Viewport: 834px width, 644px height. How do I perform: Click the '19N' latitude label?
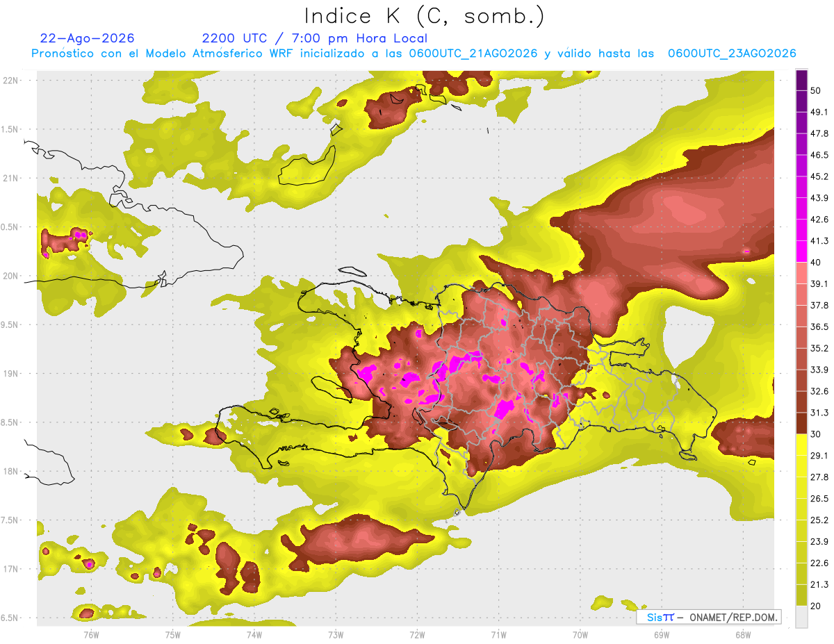click(12, 374)
